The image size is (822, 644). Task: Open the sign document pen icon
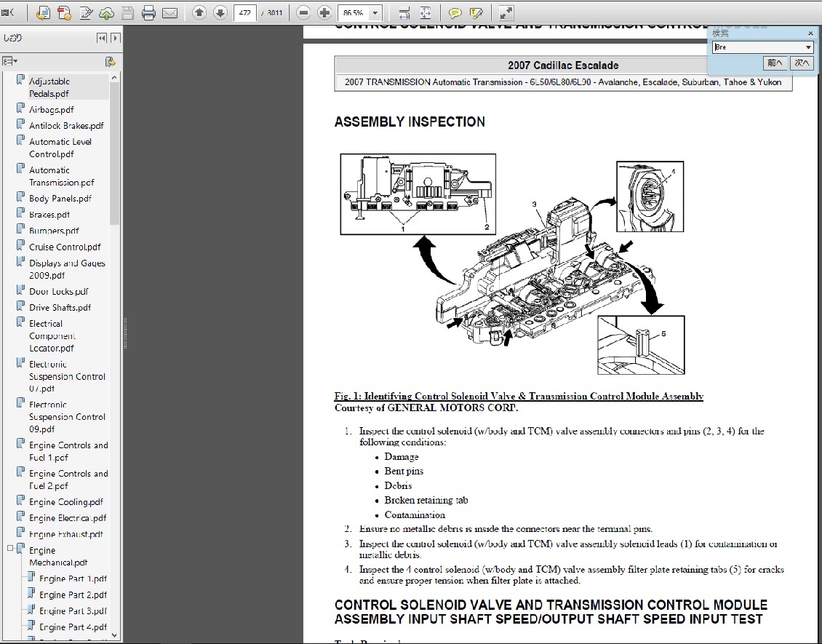[85, 13]
